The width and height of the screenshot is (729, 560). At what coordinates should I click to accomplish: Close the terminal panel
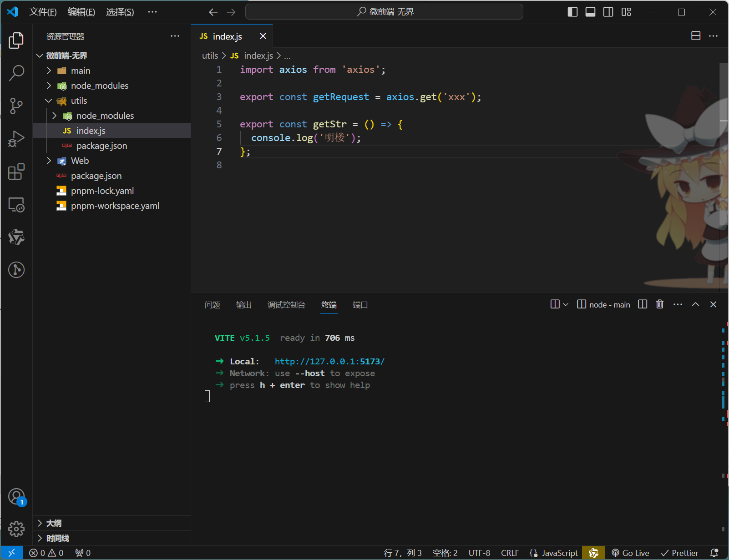click(713, 304)
